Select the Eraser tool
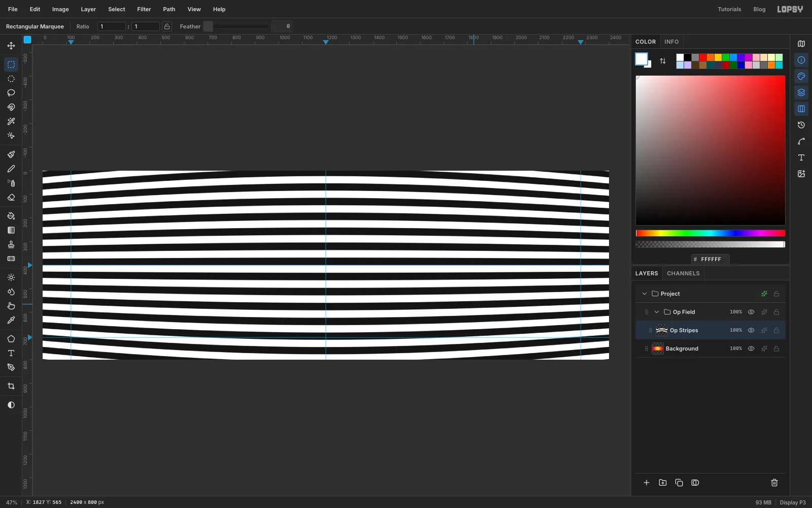This screenshot has height=508, width=812. pyautogui.click(x=11, y=197)
